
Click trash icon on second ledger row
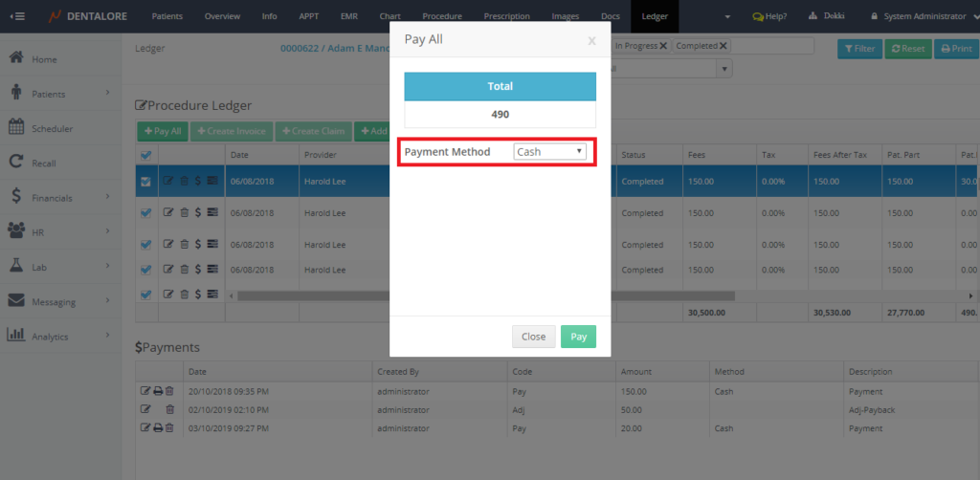pyautogui.click(x=184, y=213)
